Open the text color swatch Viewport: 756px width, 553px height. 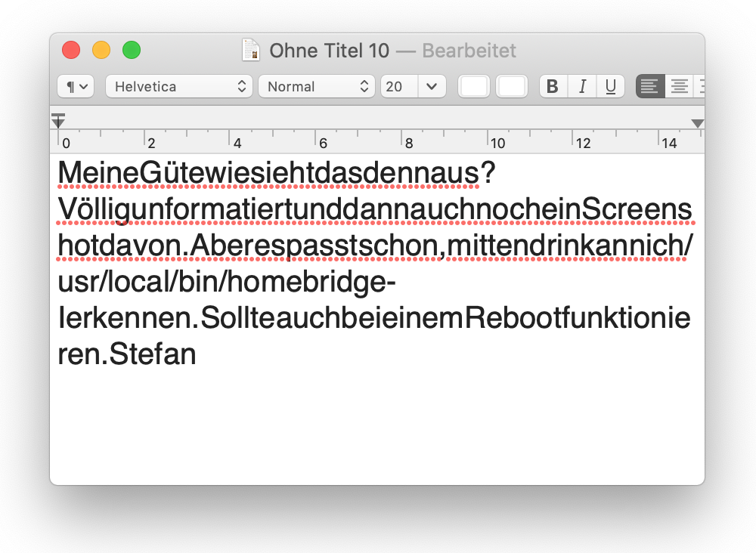(474, 87)
